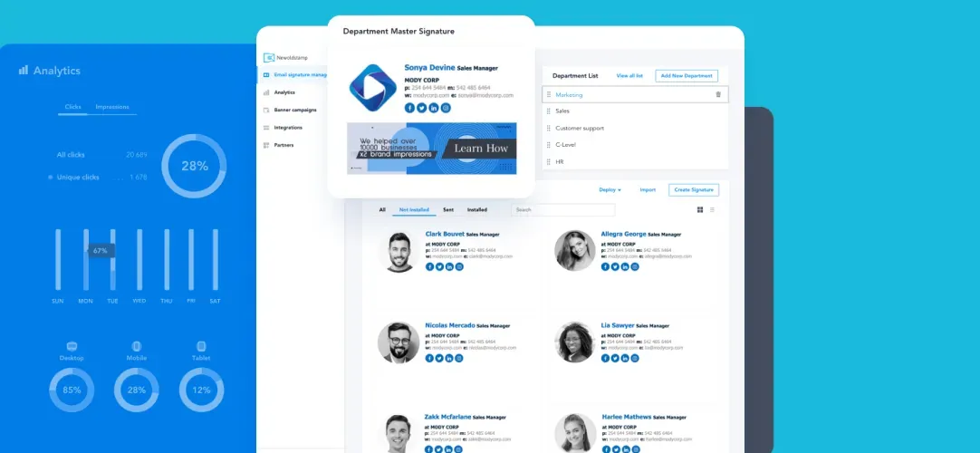Screen dimensions: 980x453
Task: Click Create Signature button
Action: point(694,190)
